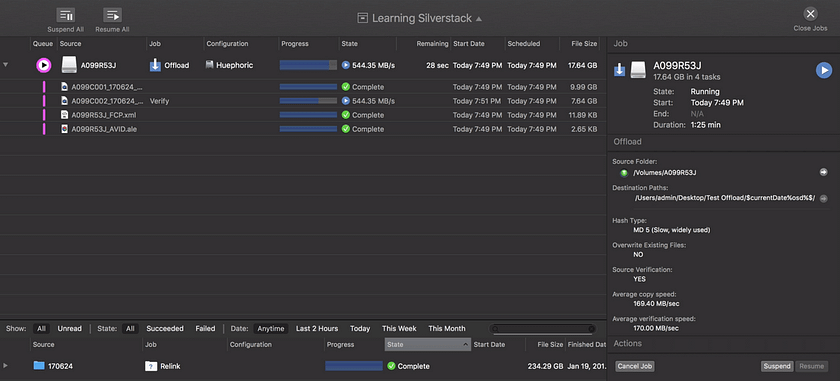Click the 28 sec remaining value

[x=437, y=65]
